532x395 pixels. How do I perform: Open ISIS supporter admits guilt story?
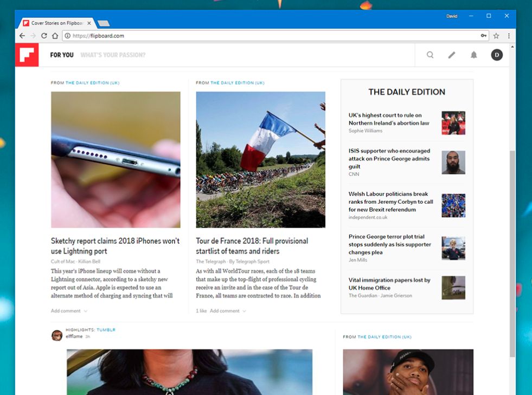pyautogui.click(x=389, y=158)
